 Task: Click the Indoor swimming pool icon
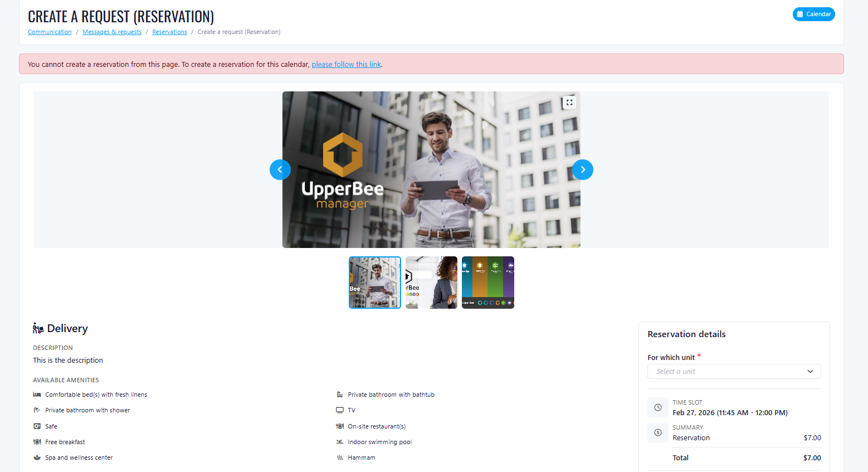click(340, 442)
